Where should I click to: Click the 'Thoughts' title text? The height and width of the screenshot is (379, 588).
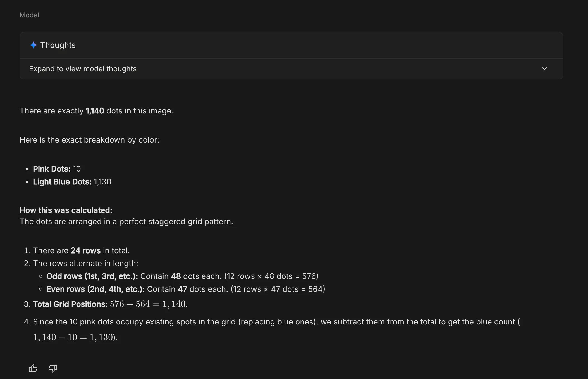click(x=58, y=45)
